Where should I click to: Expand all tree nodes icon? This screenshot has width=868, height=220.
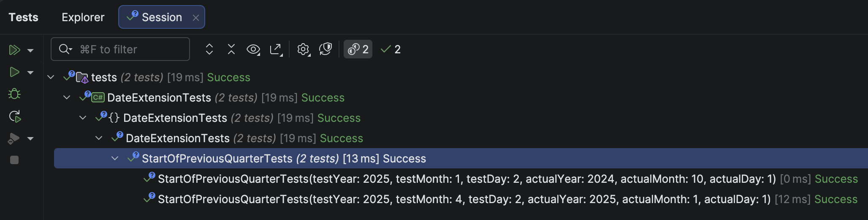pos(209,49)
